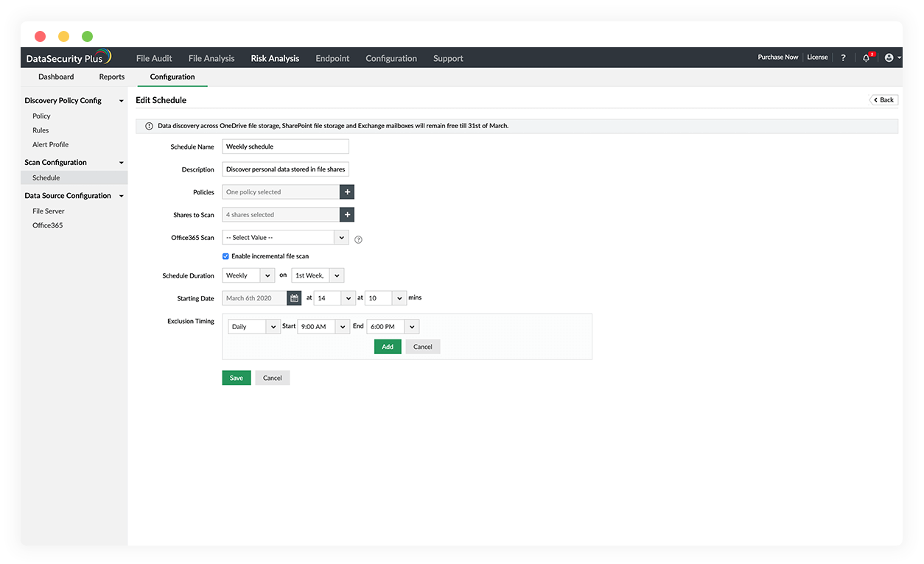Collapse the Discovery Policy Config section
The height and width of the screenshot is (564, 924).
click(x=122, y=101)
